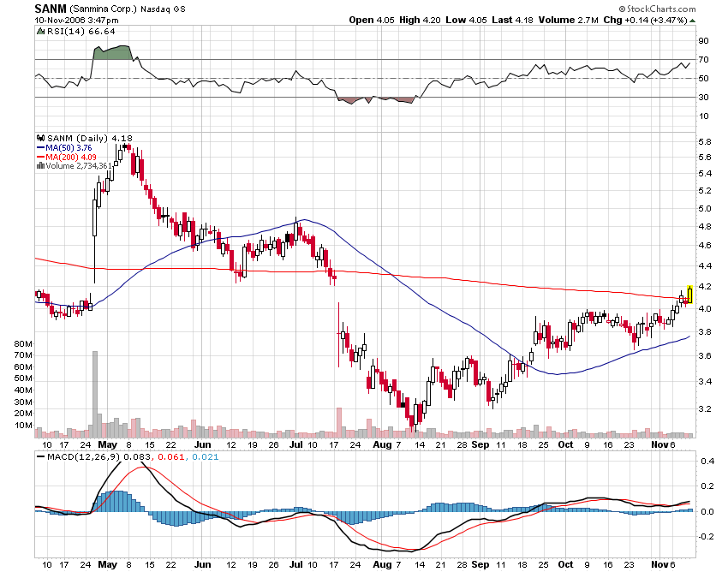The width and height of the screenshot is (728, 572).
Task: Click the 50M volume axis label
Action: pos(23,378)
